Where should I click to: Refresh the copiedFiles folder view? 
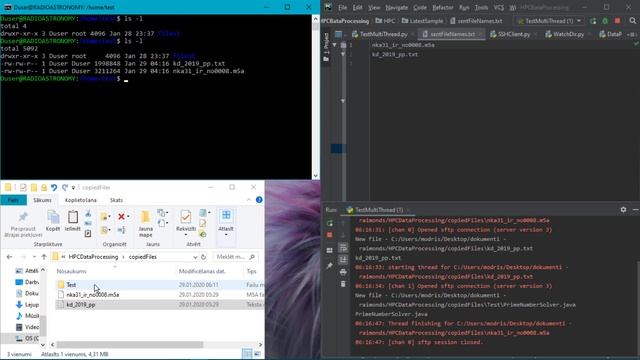pos(203,257)
